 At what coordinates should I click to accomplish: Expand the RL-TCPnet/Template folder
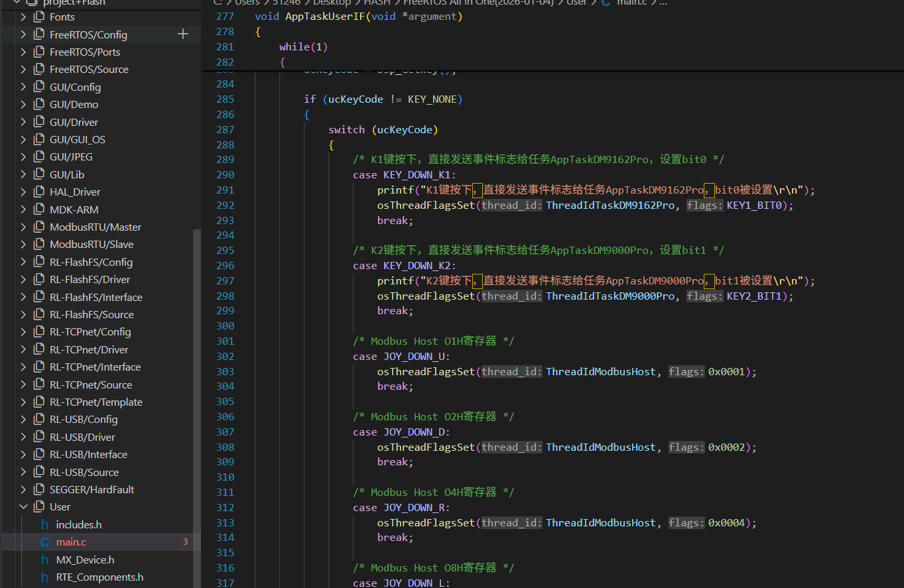pos(24,402)
